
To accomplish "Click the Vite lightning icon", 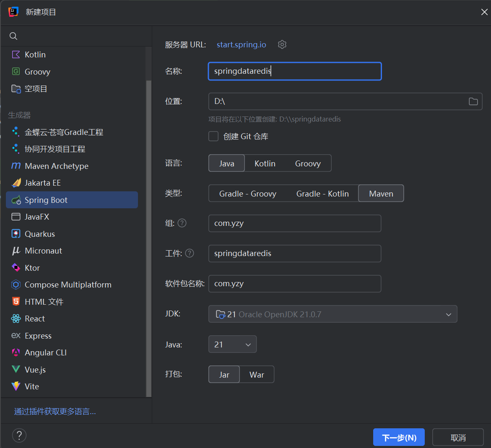I will 16,386.
